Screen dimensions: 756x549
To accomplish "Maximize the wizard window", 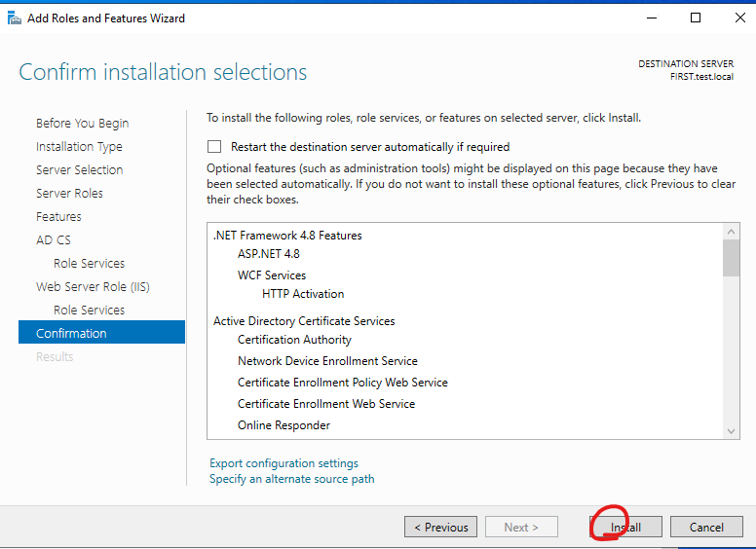I will pos(696,18).
